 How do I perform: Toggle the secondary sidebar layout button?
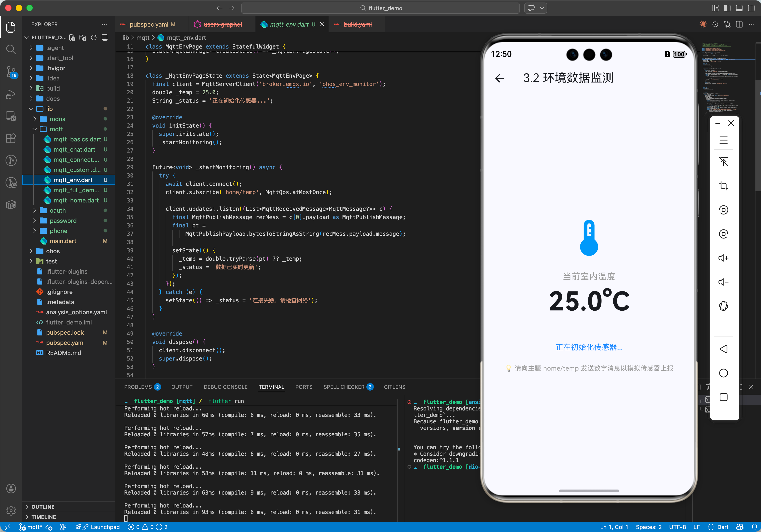tap(751, 8)
